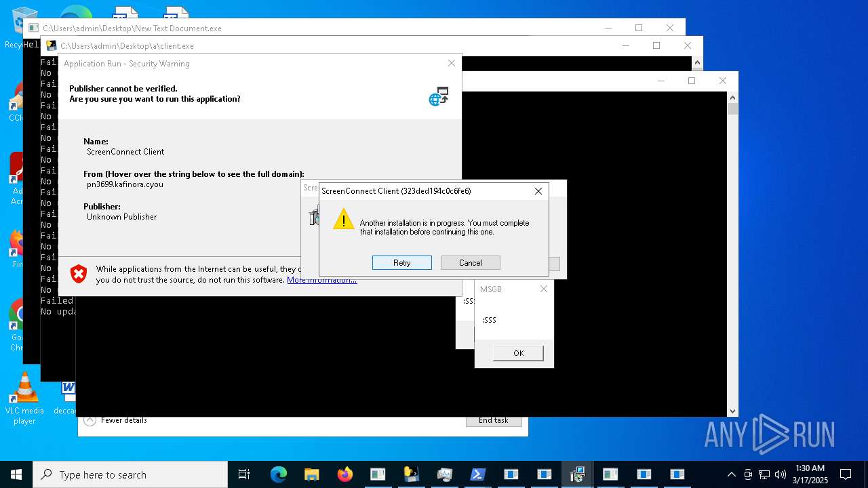Click the Unknown Publisher text
Viewport: 868px width, 488px height.
[x=121, y=217]
